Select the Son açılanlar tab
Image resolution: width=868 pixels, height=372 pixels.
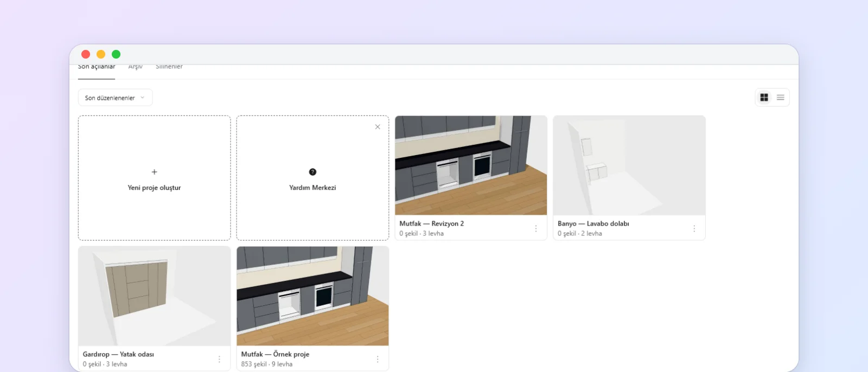pyautogui.click(x=97, y=67)
